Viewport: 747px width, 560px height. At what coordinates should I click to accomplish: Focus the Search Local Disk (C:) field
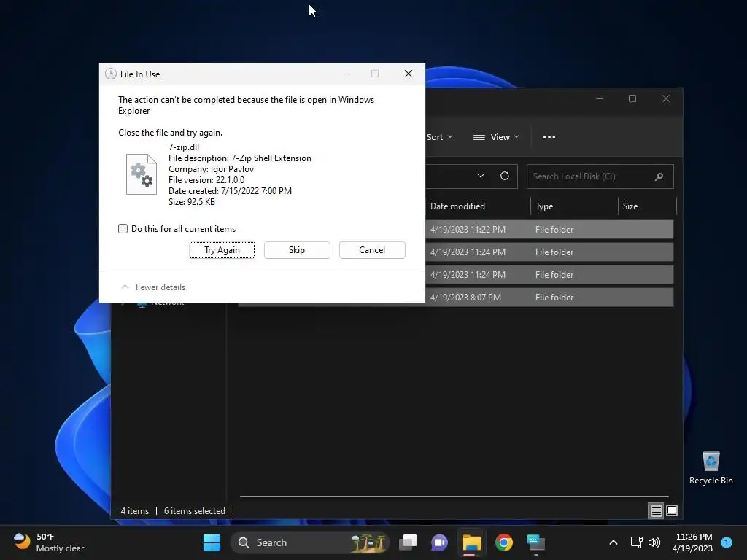pyautogui.click(x=600, y=176)
